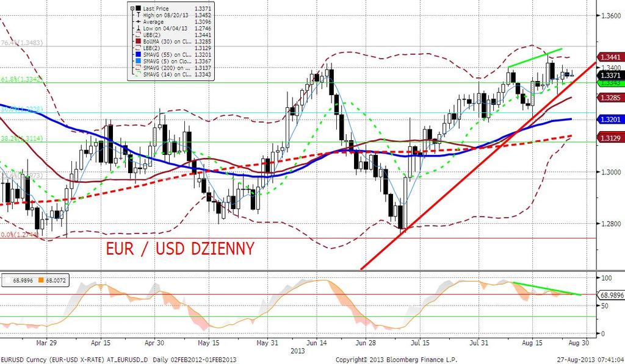
Task: Click the 27-Aug-2013 07:41:04 timestamp
Action: pos(590,360)
